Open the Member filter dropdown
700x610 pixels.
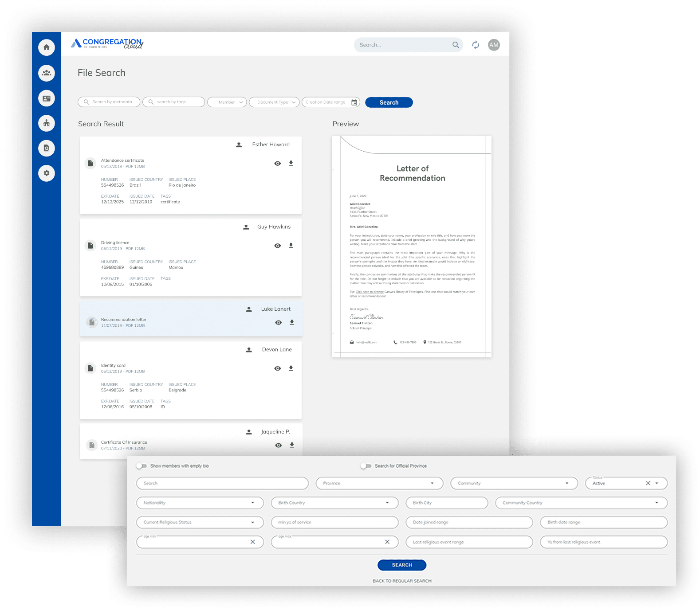pos(227,102)
